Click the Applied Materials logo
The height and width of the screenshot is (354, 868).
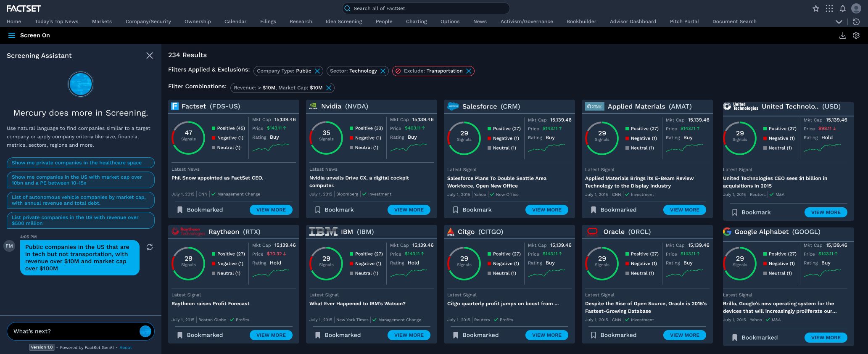[594, 106]
